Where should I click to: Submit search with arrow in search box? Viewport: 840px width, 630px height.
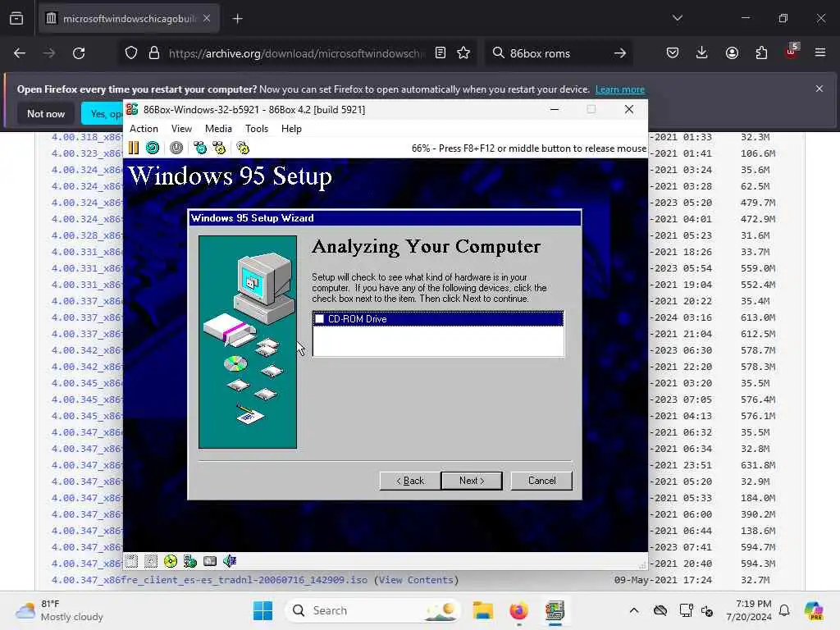(620, 53)
